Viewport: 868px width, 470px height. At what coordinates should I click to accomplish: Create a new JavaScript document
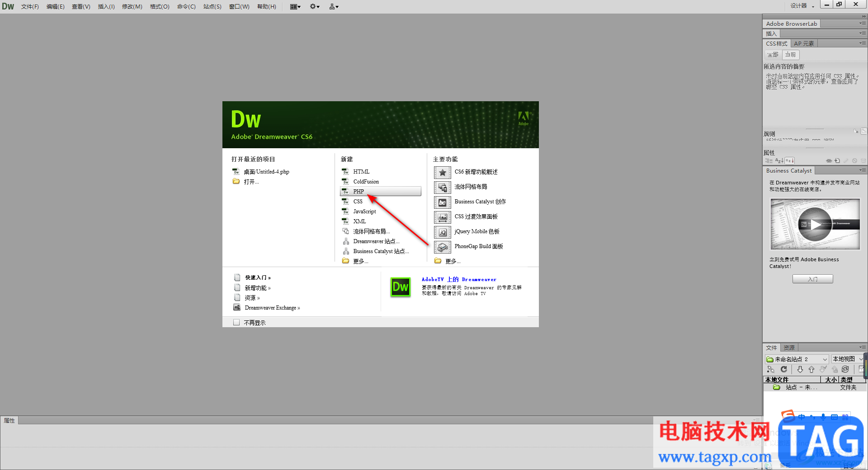point(364,211)
